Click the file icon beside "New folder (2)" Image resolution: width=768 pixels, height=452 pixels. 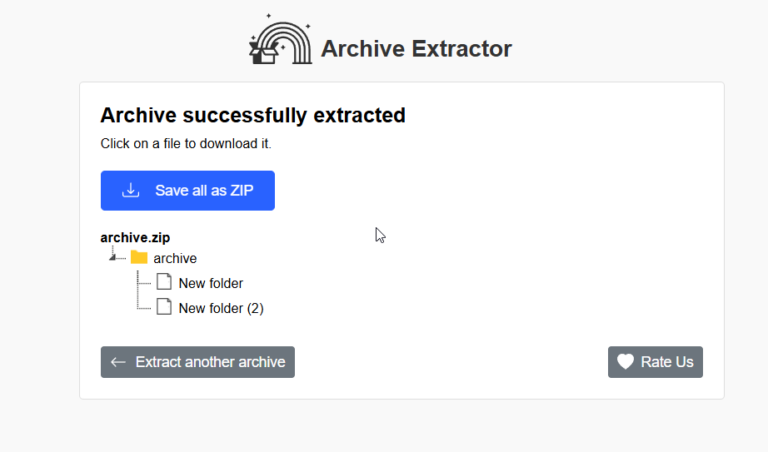(x=164, y=307)
